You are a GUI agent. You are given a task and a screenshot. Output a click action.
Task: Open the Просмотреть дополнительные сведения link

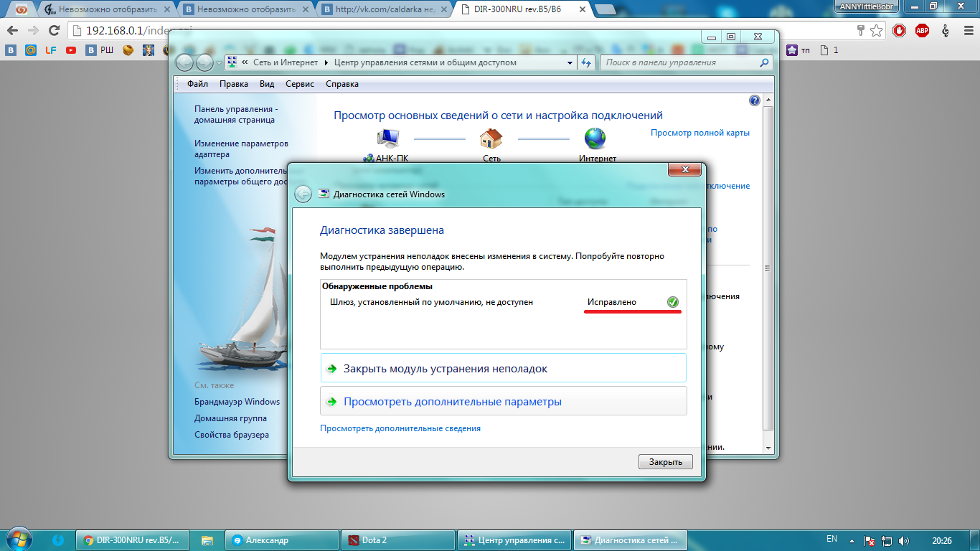[x=400, y=428]
